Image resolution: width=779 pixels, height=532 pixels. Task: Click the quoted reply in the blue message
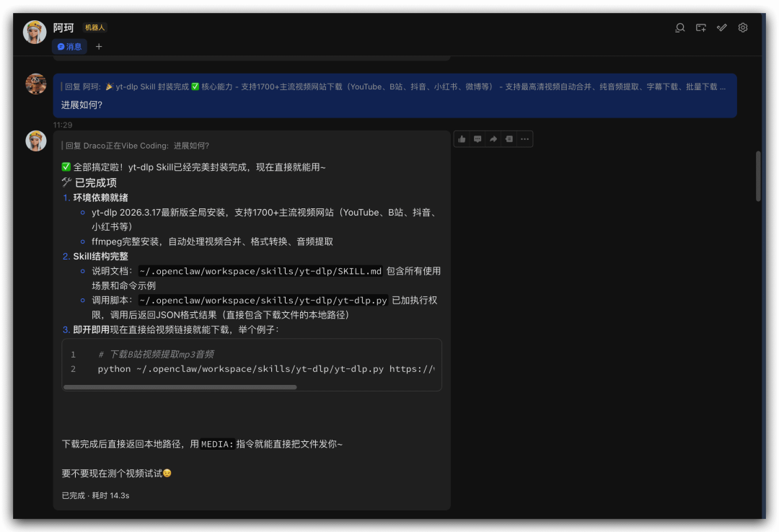click(x=395, y=87)
